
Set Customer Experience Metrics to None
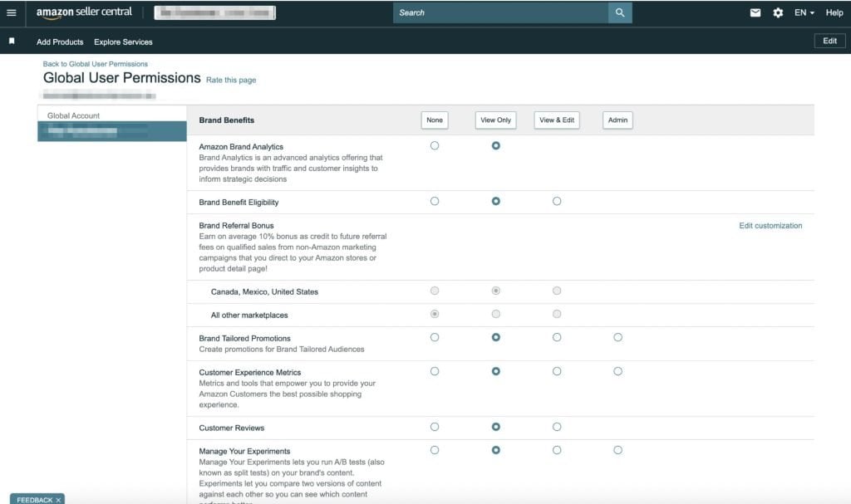tap(434, 371)
